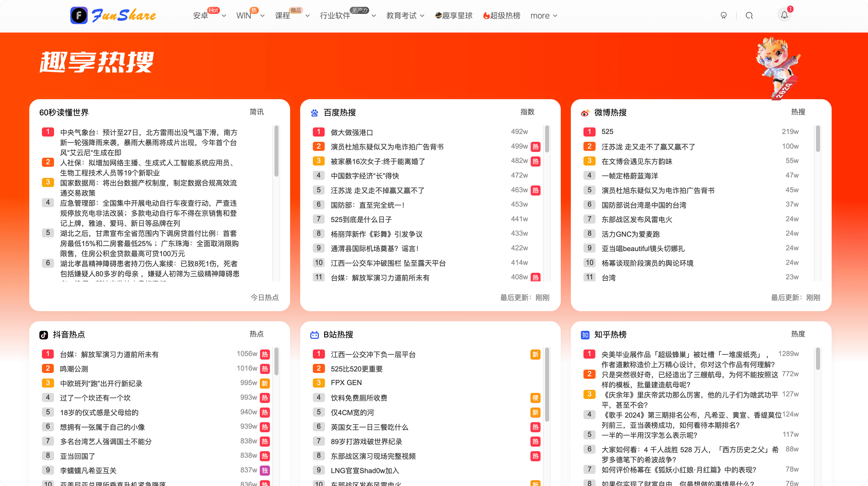Open Baidu item 被家暴16次女子:终于能离婚了
Viewport: 868px width, 486px height.
point(378,161)
